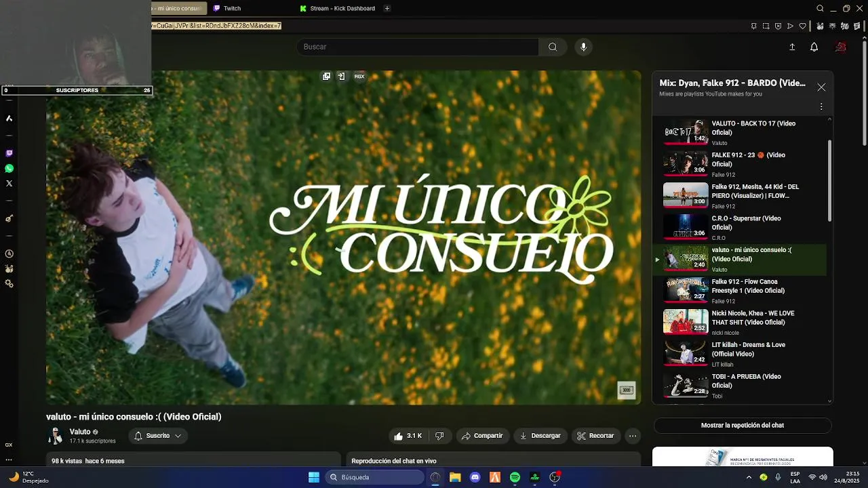
Task: Click the Descargar download button
Action: tap(540, 436)
